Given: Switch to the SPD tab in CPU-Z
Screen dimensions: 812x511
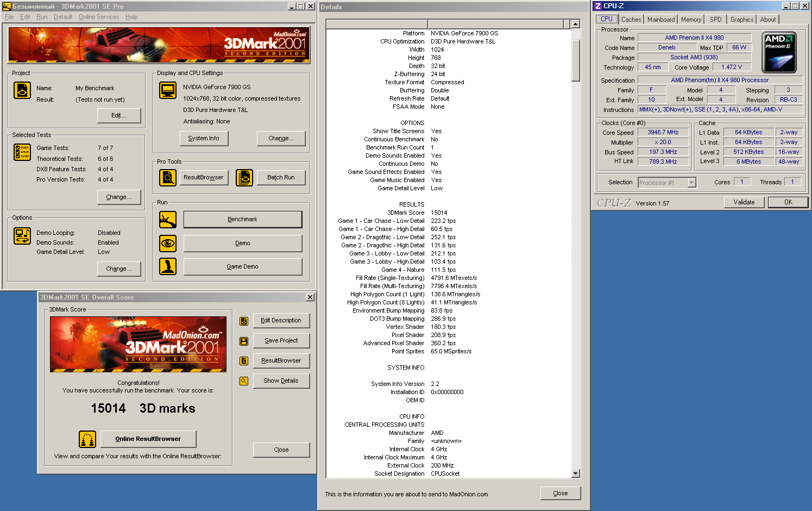Looking at the screenshot, I should coord(716,20).
